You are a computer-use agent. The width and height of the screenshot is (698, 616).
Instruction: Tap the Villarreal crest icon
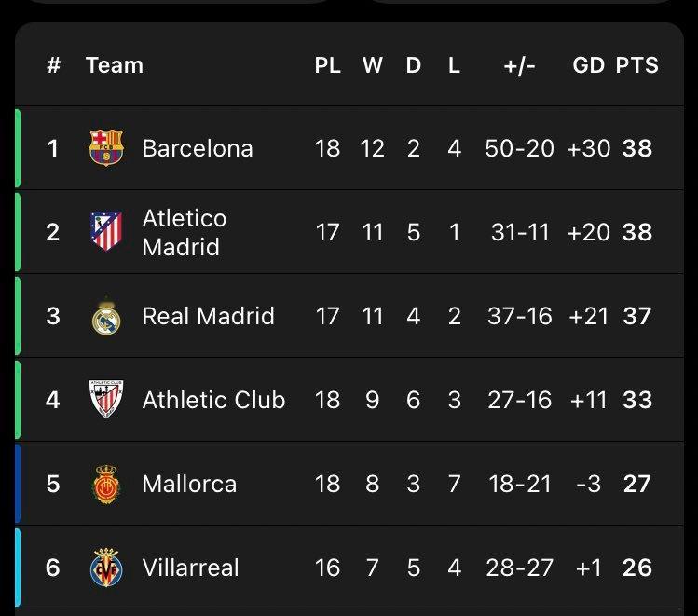click(x=106, y=568)
